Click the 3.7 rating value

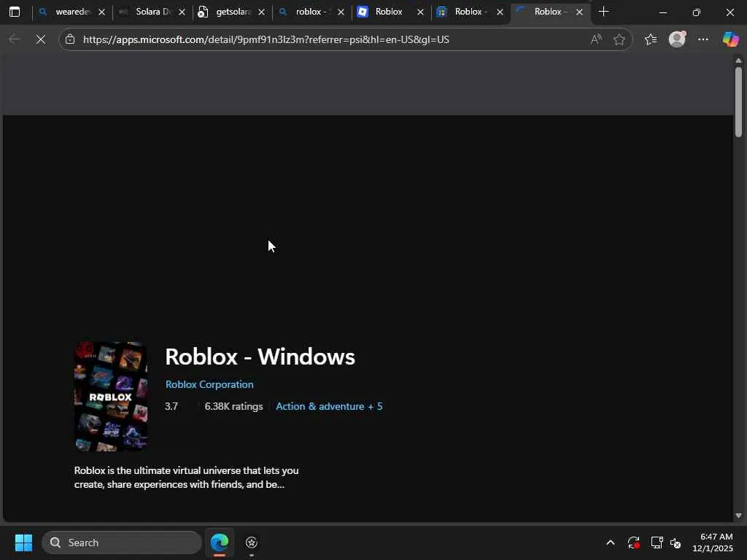[171, 406]
